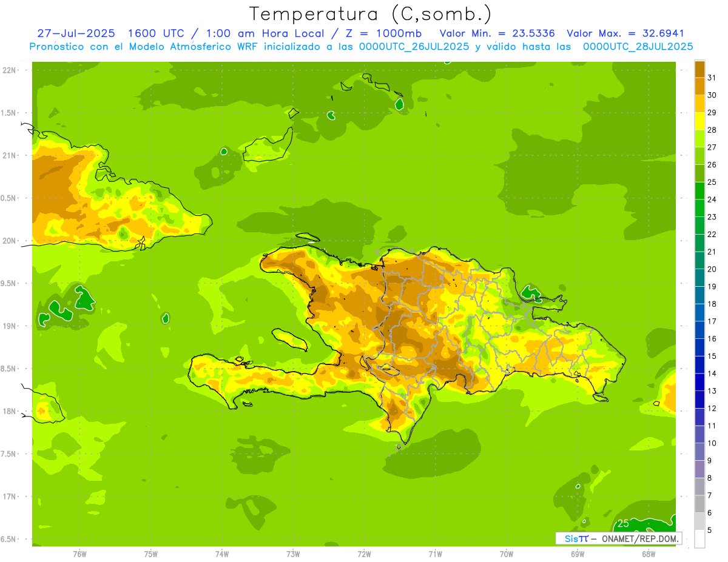Click the '1600 UTC' time label
The image size is (728, 562).
point(157,33)
